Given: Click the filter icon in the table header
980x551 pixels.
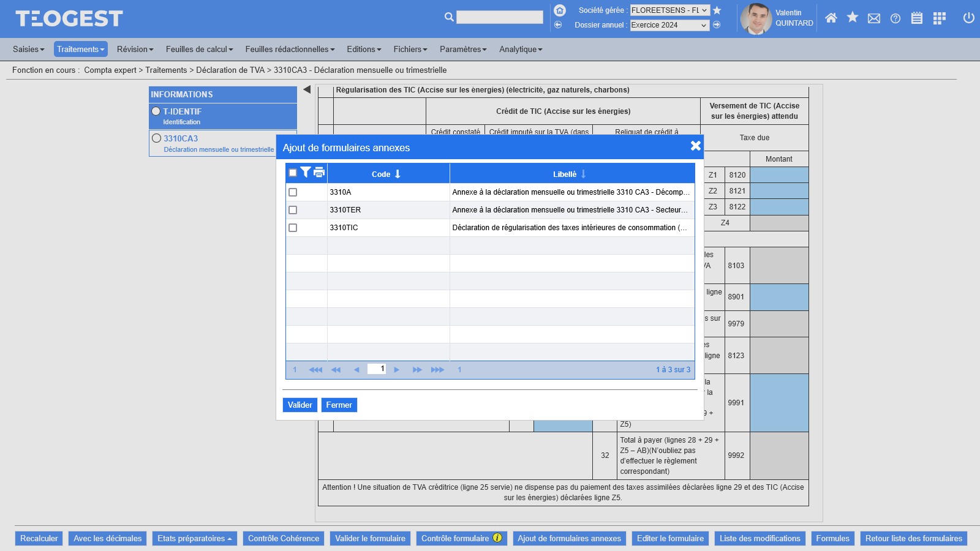Looking at the screenshot, I should point(306,173).
